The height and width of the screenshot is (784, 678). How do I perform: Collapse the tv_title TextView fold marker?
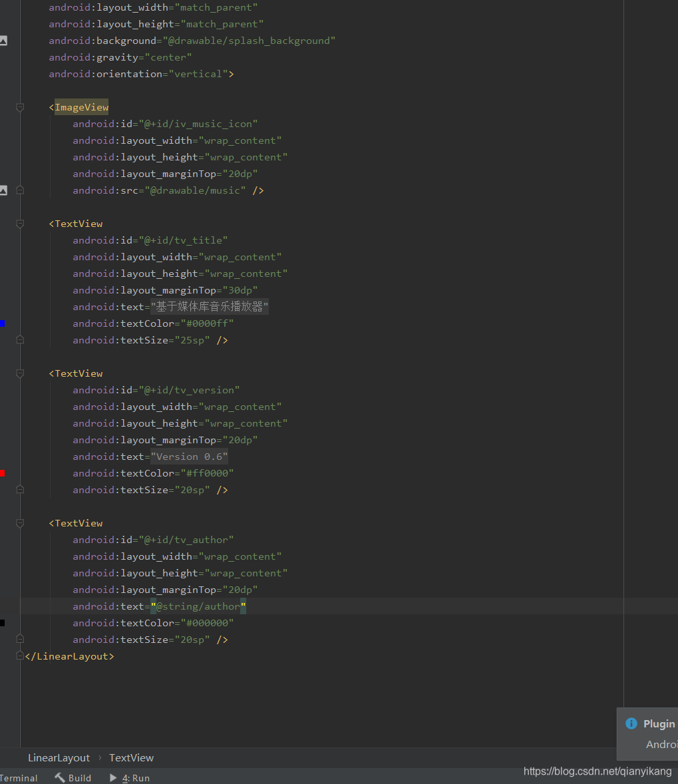pos(20,224)
